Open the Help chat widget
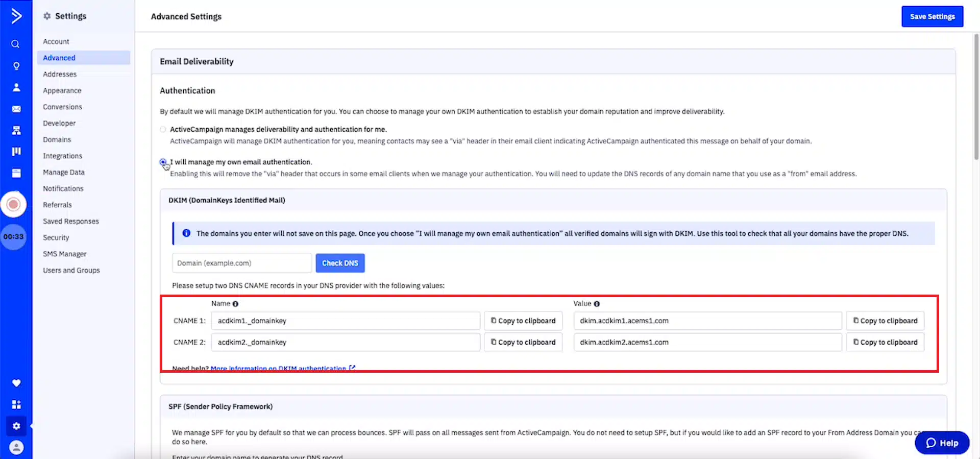This screenshot has height=459, width=980. pos(942,443)
